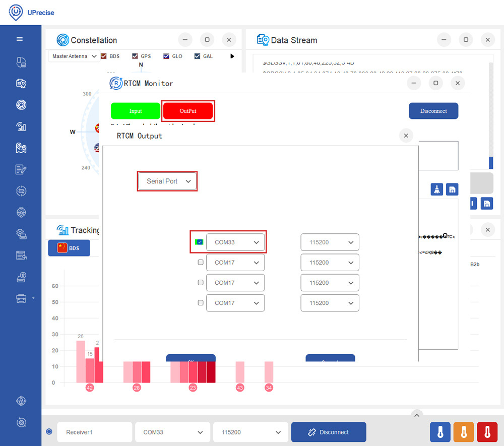Click the broom clear icon in RTCM Monitor
Image resolution: width=504 pixels, height=446 pixels.
(437, 189)
